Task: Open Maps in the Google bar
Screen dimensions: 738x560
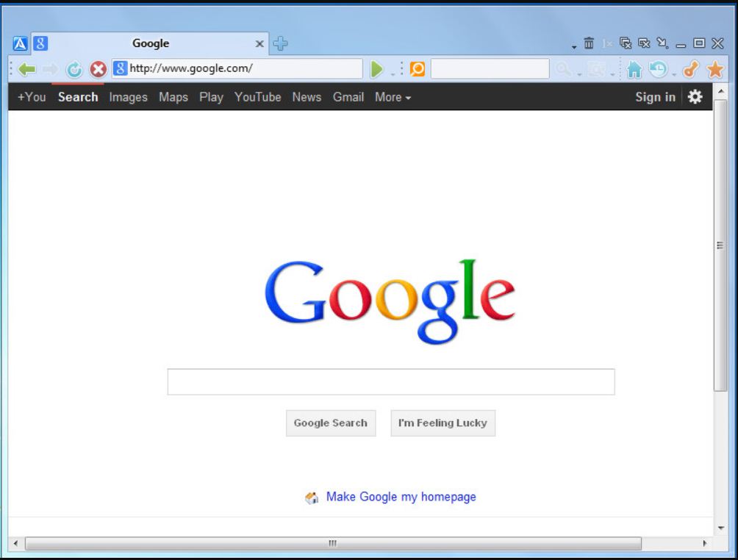Action: tap(173, 98)
